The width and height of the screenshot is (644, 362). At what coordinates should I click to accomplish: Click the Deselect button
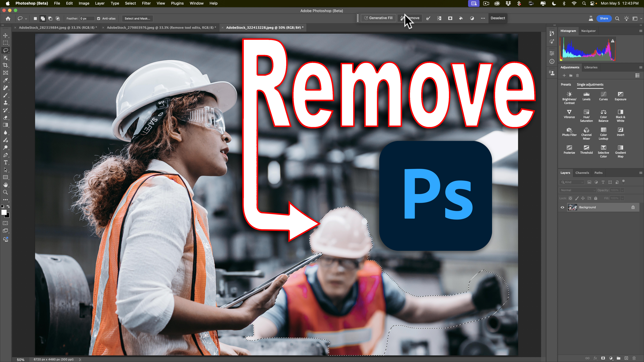tap(498, 18)
